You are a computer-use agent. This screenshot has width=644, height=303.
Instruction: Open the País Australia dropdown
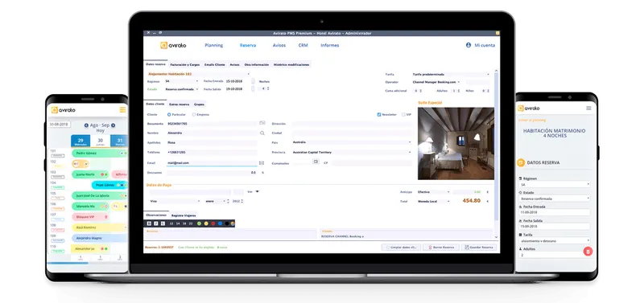click(352, 142)
